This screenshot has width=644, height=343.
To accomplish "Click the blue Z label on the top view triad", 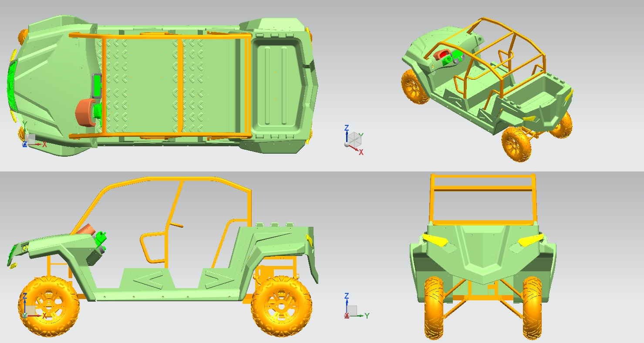I will click(25, 144).
